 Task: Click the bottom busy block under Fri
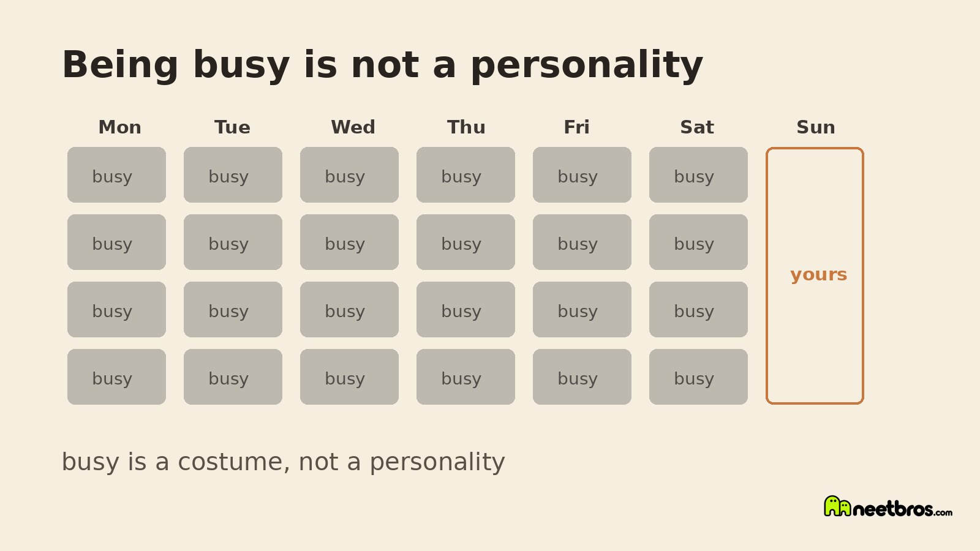coord(582,377)
